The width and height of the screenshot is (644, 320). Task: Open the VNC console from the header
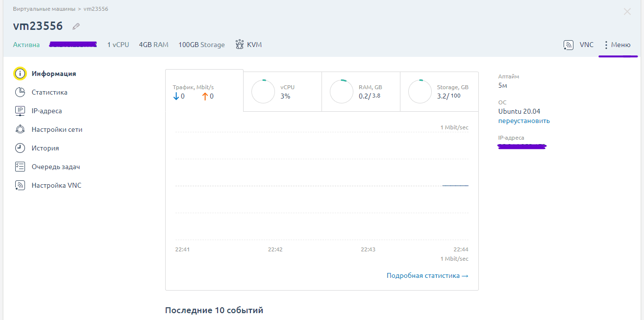[x=579, y=45]
